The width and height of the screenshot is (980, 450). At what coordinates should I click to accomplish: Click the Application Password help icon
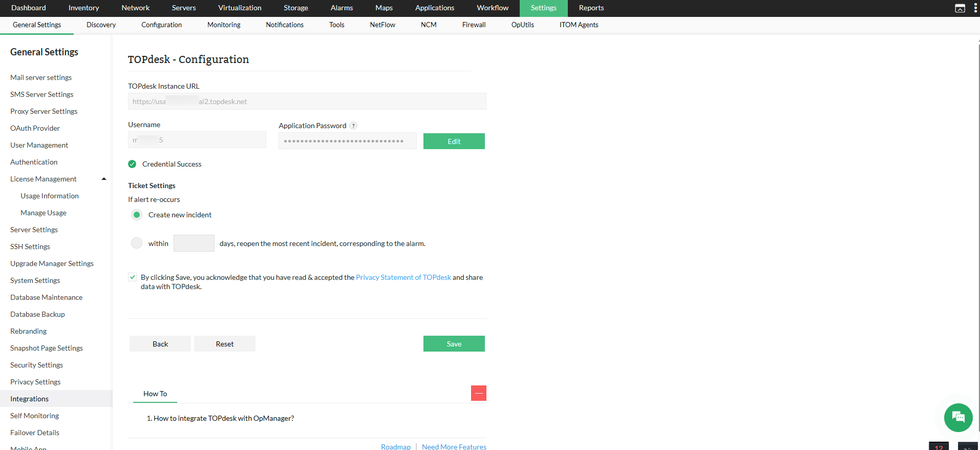353,126
